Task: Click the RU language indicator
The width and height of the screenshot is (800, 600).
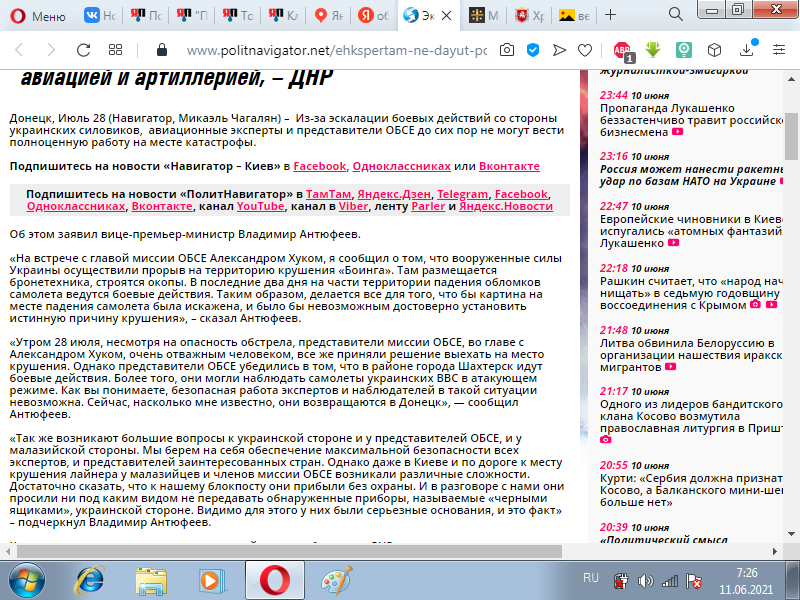Action: point(591,578)
